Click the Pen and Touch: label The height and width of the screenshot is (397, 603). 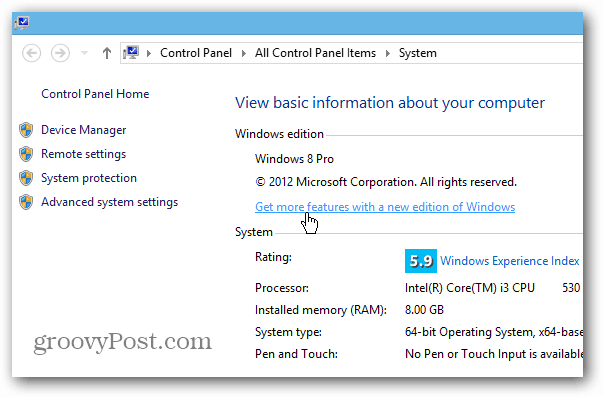[296, 354]
